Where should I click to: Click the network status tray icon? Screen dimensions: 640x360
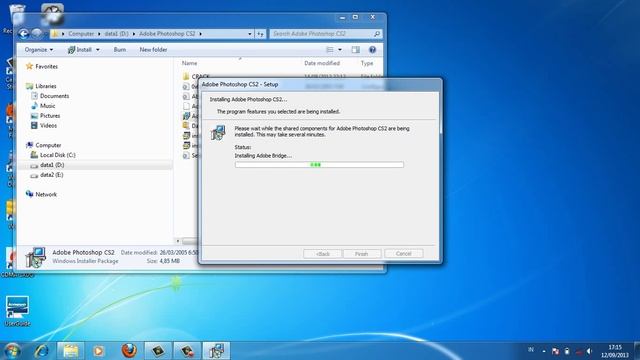tap(579, 351)
